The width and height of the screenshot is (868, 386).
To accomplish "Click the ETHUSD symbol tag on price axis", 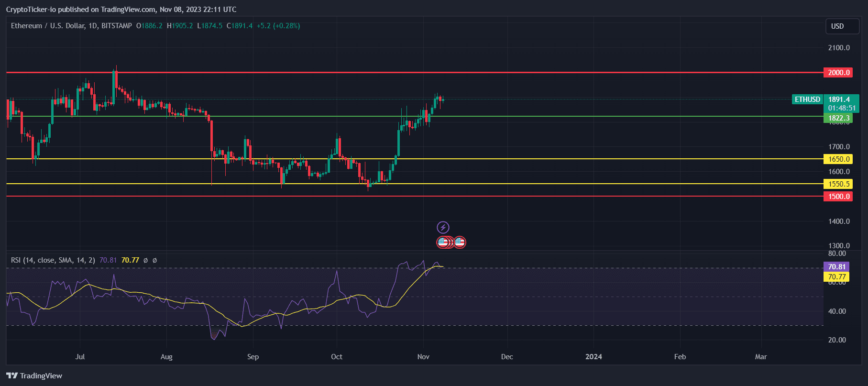I will 807,99.
